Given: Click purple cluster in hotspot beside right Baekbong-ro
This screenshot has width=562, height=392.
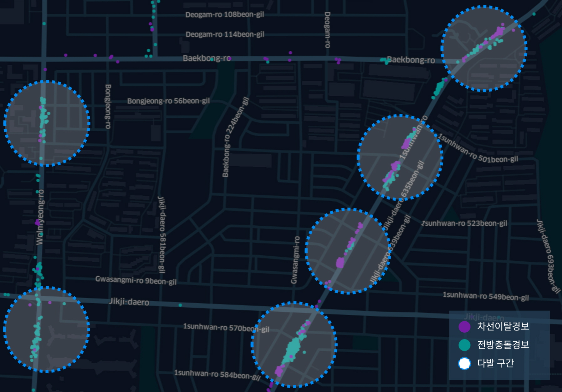Looking at the screenshot, I should click(x=498, y=32).
